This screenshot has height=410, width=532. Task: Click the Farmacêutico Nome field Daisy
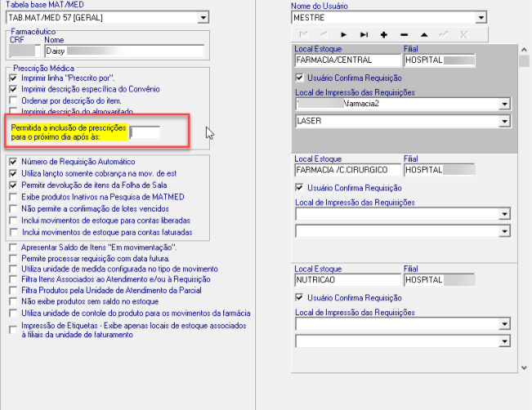(x=124, y=51)
